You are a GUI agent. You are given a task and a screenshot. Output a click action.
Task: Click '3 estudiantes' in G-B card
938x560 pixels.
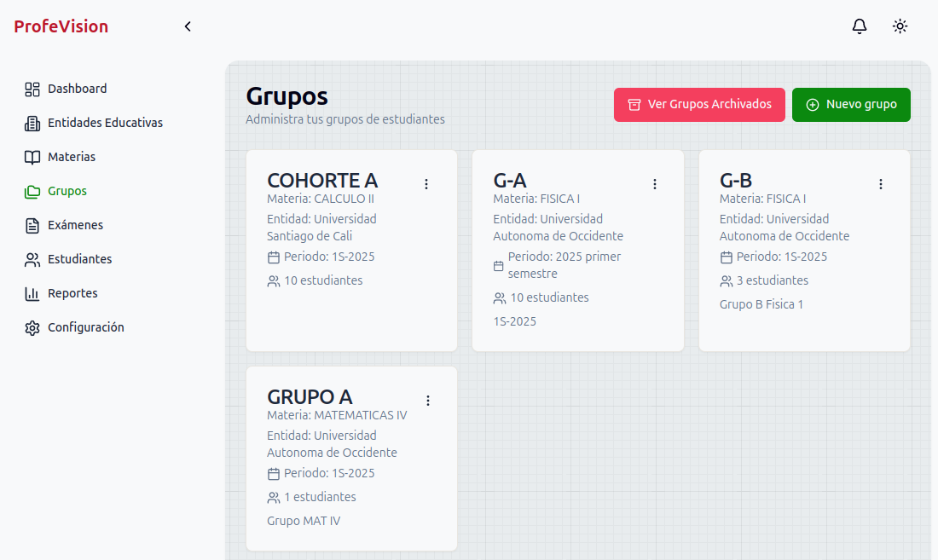tap(773, 280)
